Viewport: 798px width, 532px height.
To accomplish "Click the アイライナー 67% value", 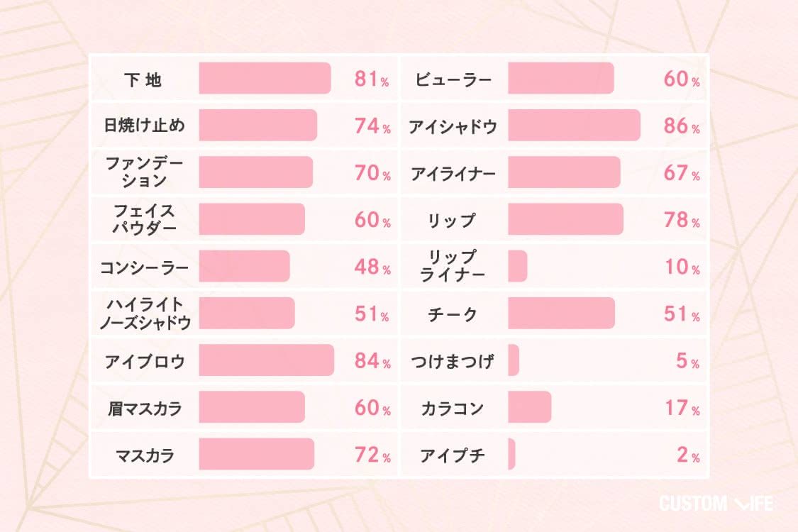I will (x=682, y=173).
